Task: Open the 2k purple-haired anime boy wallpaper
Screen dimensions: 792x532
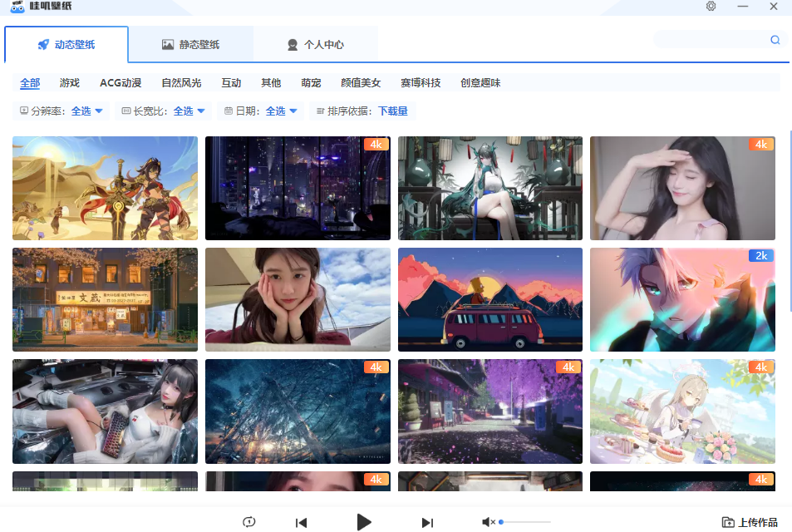Action: pyautogui.click(x=682, y=299)
